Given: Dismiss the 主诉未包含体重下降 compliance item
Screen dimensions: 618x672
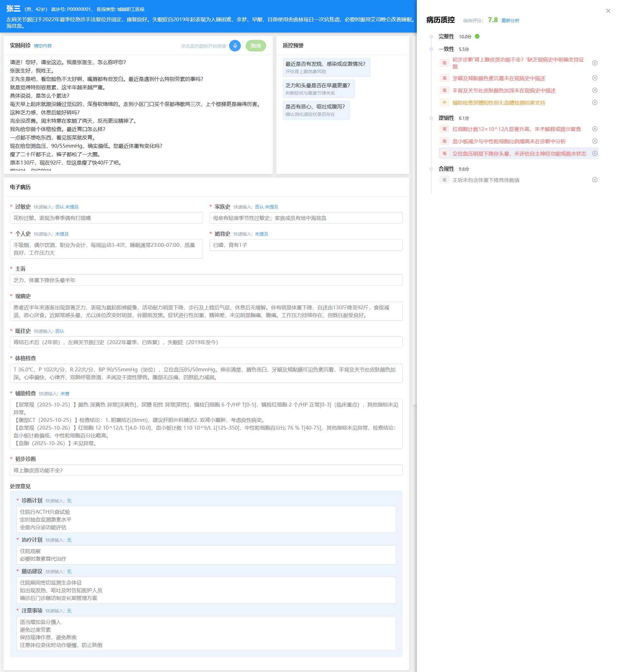Looking at the screenshot, I should pos(594,180).
